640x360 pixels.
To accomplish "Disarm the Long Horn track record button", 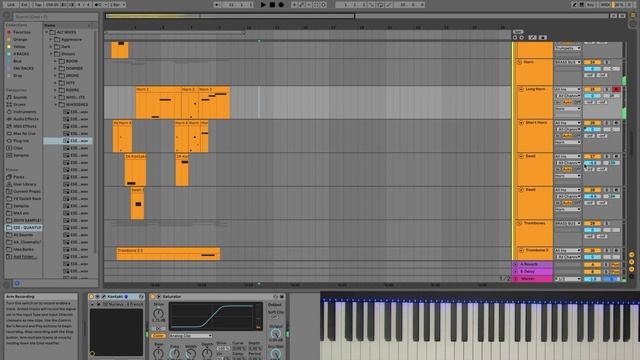I will [616, 89].
